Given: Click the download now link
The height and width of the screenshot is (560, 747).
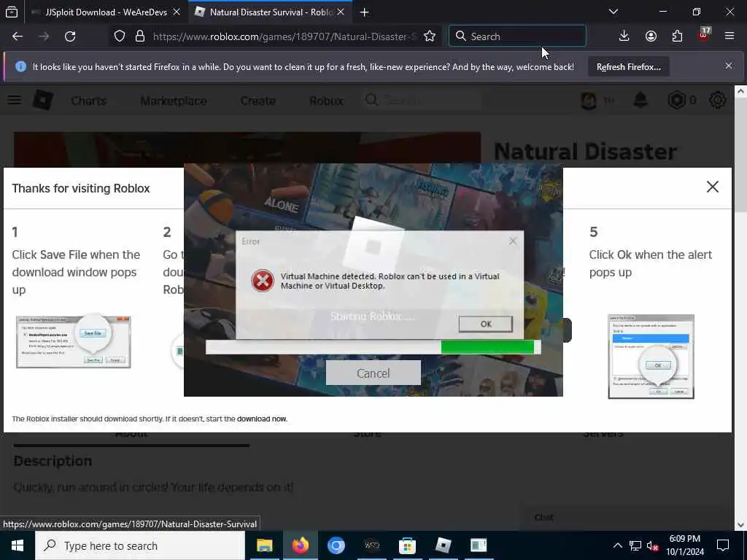Looking at the screenshot, I should point(262,419).
